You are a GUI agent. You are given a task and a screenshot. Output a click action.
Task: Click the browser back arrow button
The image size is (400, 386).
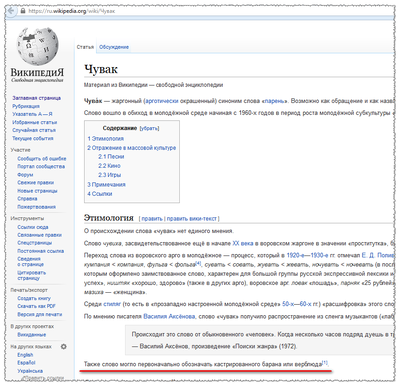[x=12, y=11]
